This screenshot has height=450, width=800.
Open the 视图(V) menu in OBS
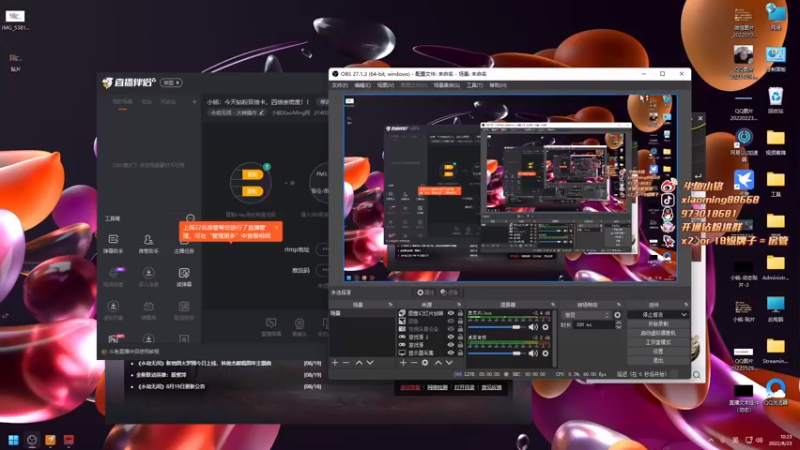385,85
